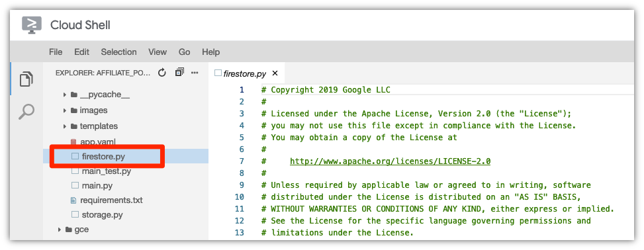Click the 'See the License for the specific' line
The image size is (644, 250).
point(426,221)
